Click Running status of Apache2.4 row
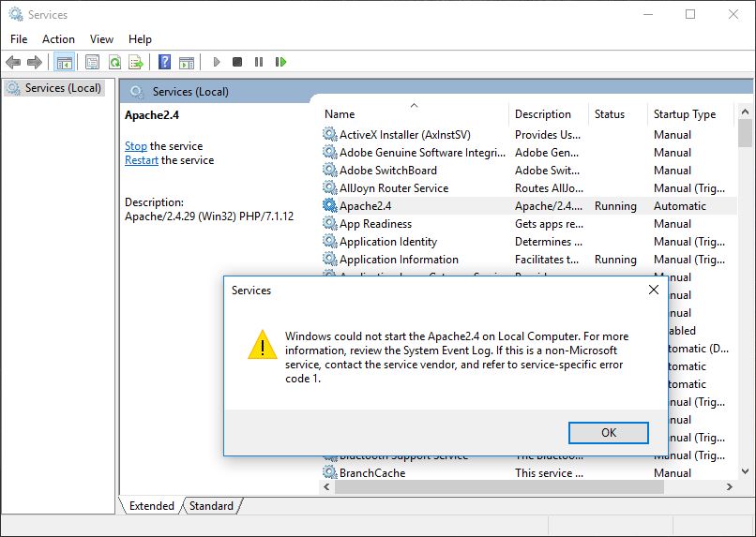 click(x=615, y=205)
